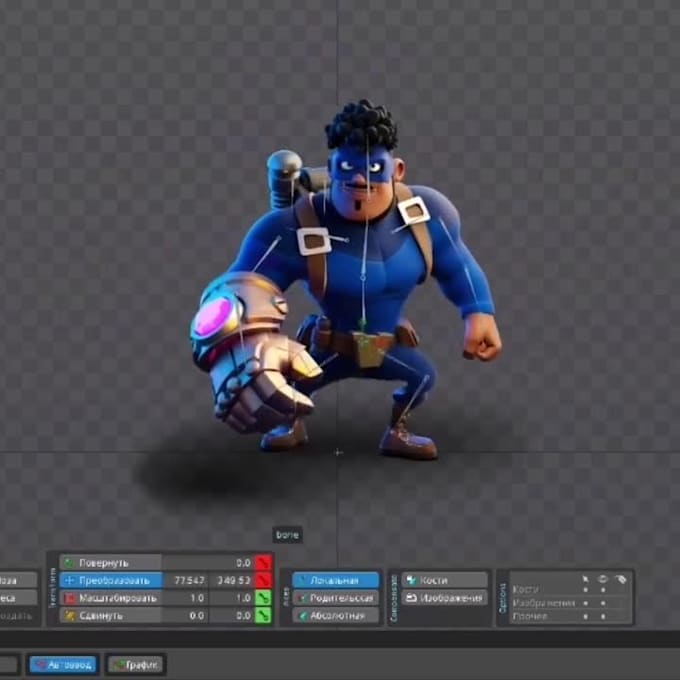Choose Родительская (Parent) axes

[x=336, y=598]
